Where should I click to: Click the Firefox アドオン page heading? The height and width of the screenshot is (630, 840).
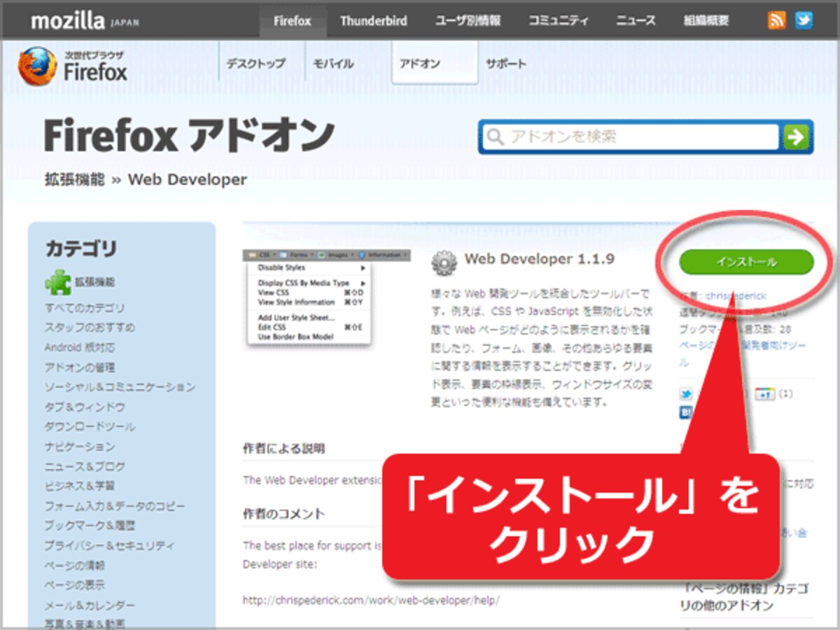click(x=189, y=135)
